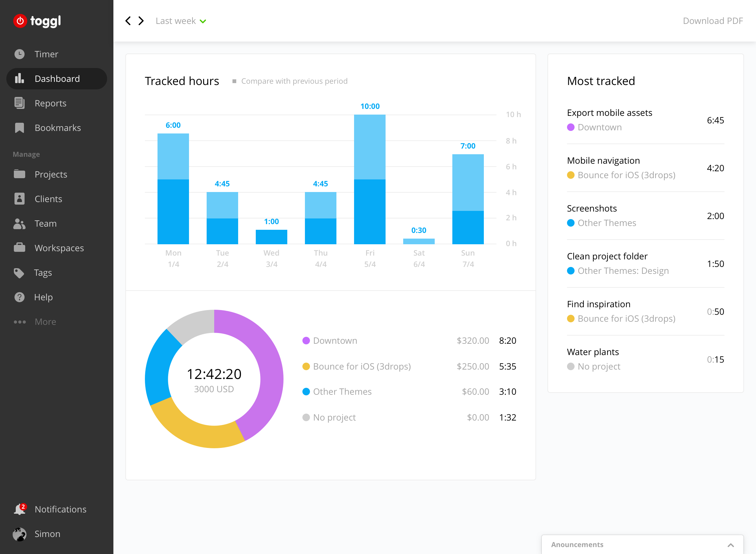Navigate to Reports section

coord(50,103)
